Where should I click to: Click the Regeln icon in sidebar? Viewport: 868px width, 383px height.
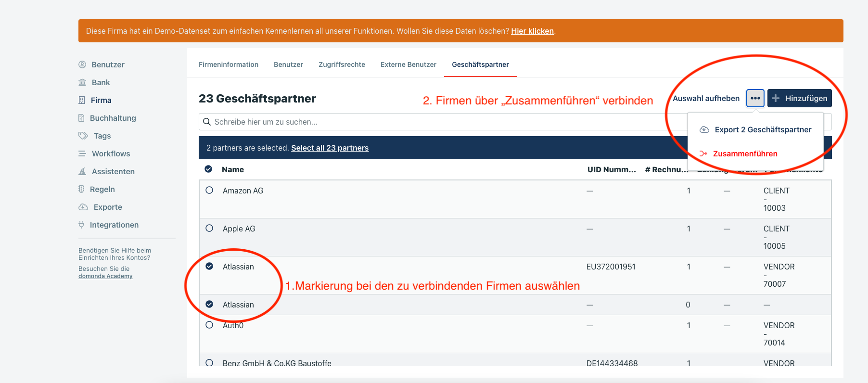81,189
